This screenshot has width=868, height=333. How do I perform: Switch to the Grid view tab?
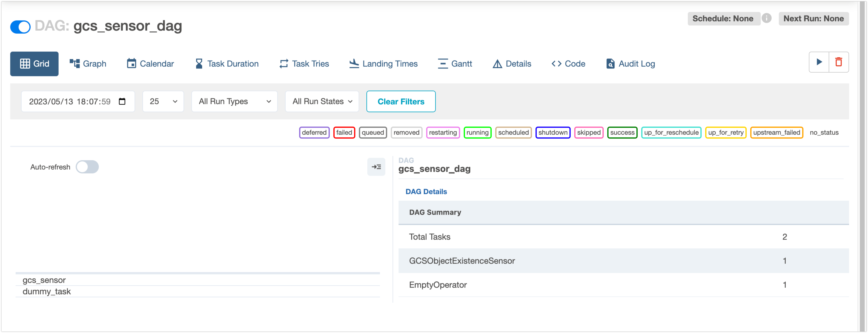pos(34,64)
